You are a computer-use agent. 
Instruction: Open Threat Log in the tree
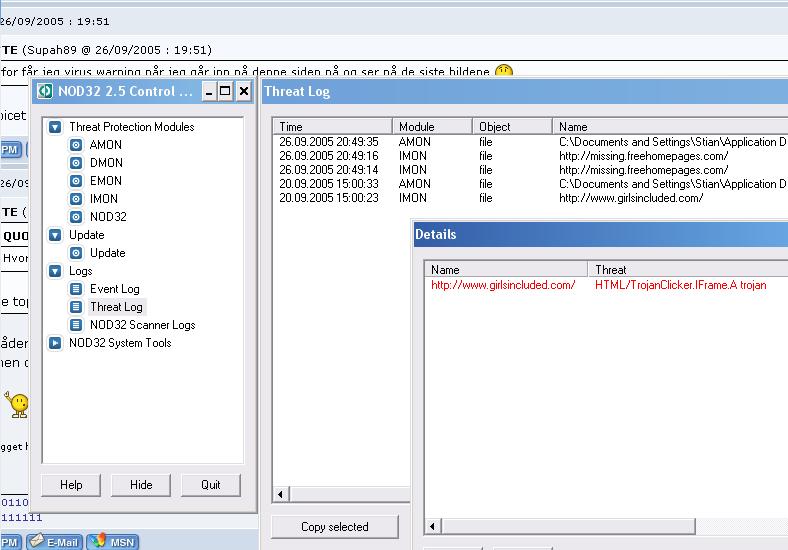click(116, 307)
